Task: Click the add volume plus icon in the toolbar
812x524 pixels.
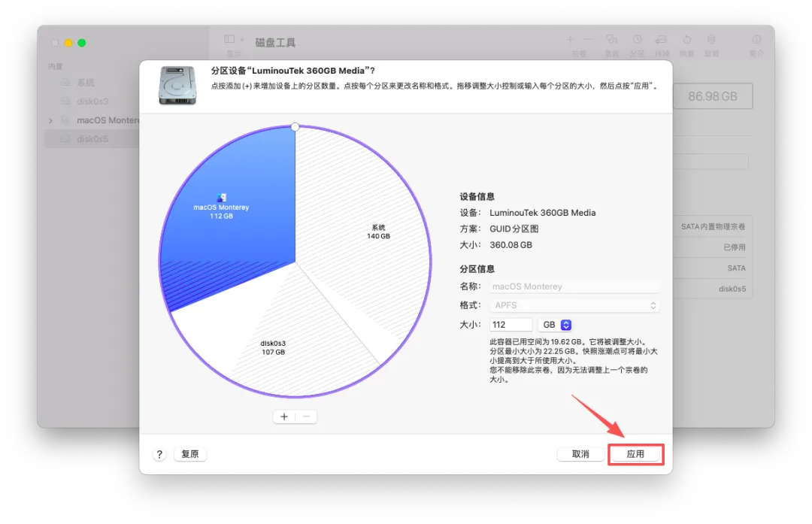Action: point(570,39)
